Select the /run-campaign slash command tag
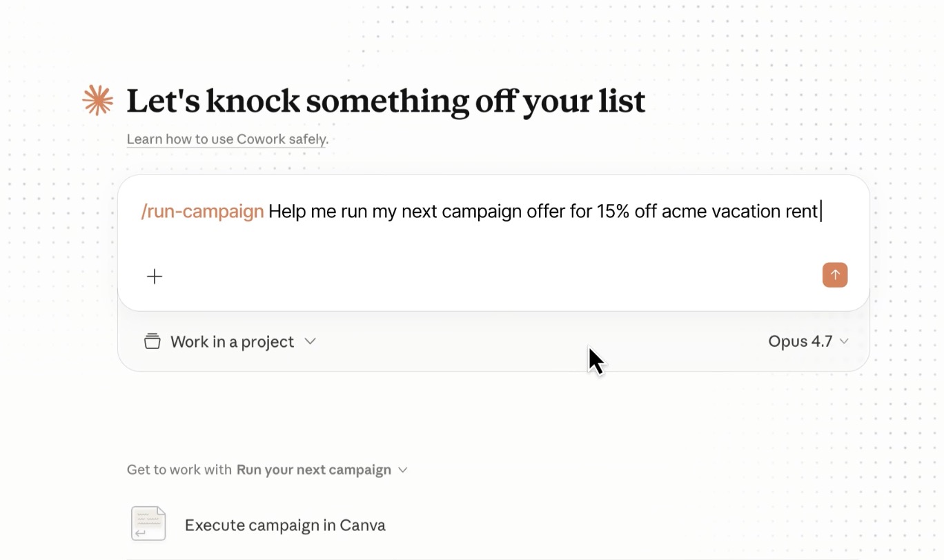The height and width of the screenshot is (560, 944). click(x=202, y=211)
